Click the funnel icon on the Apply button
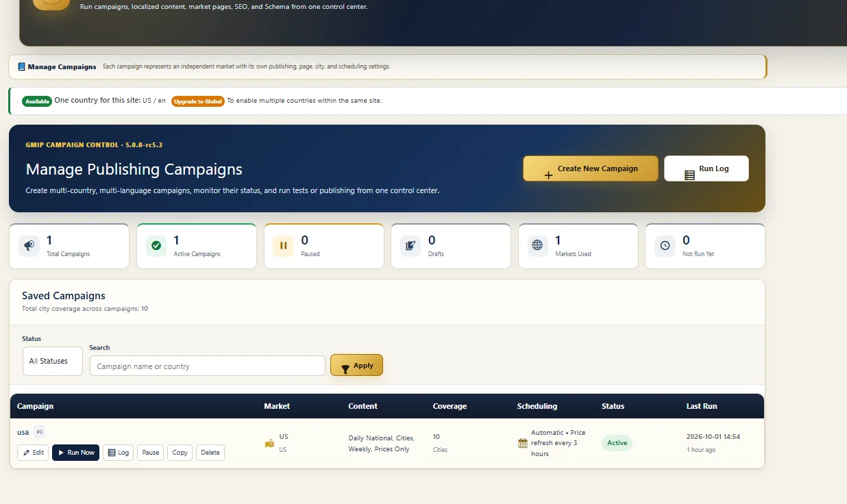The width and height of the screenshot is (847, 504). [345, 369]
